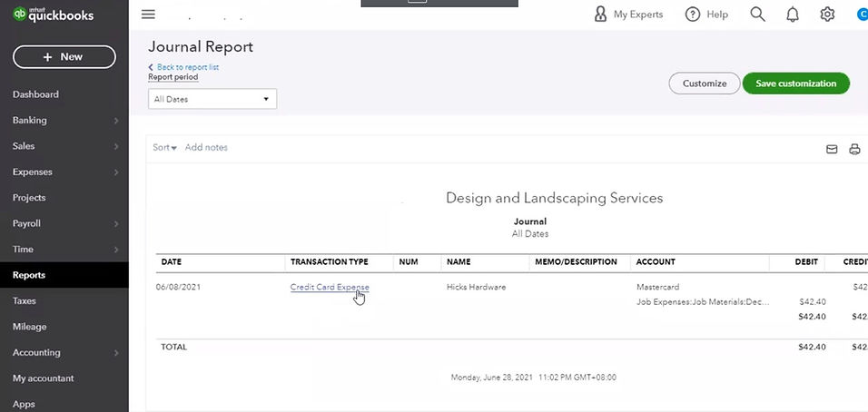Select Taxes from the left navigation

pyautogui.click(x=25, y=300)
